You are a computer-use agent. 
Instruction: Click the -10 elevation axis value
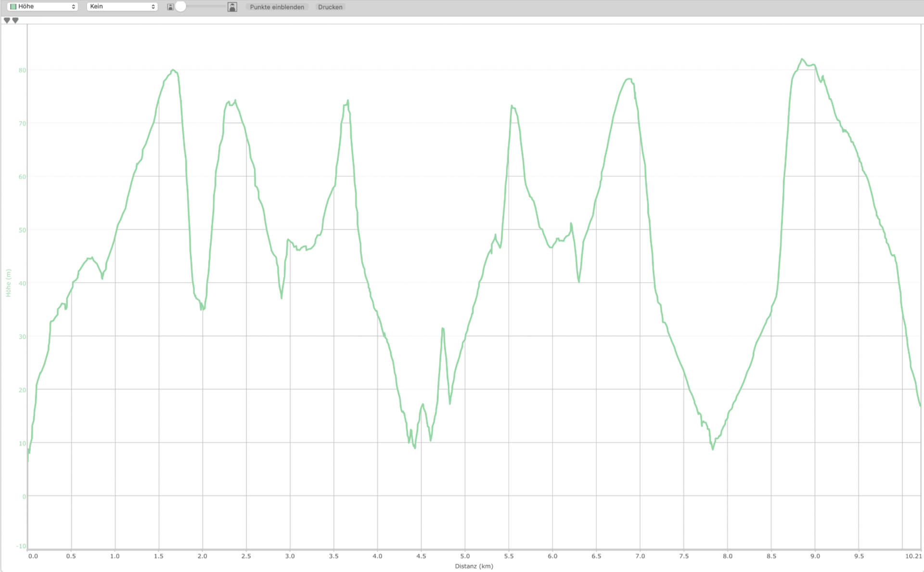(21, 546)
